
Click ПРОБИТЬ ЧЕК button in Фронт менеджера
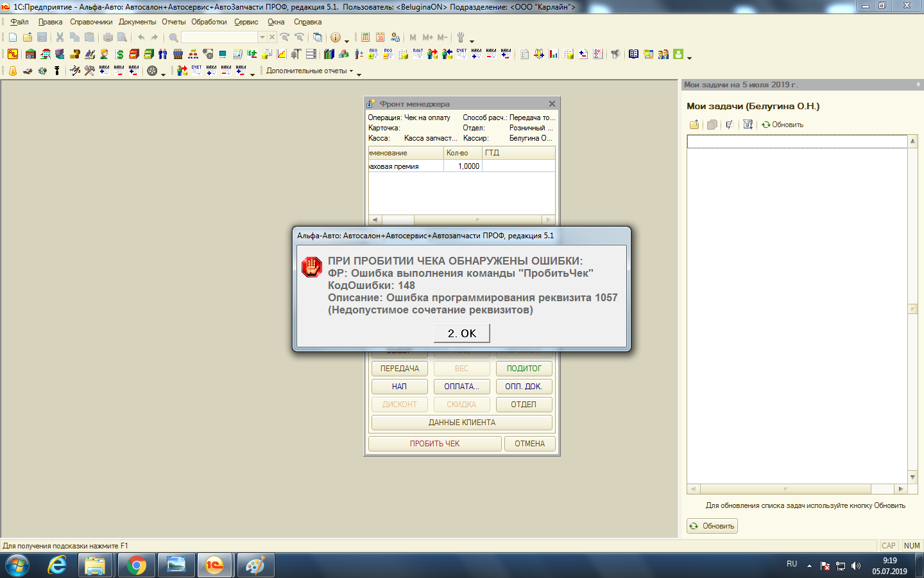435,444
